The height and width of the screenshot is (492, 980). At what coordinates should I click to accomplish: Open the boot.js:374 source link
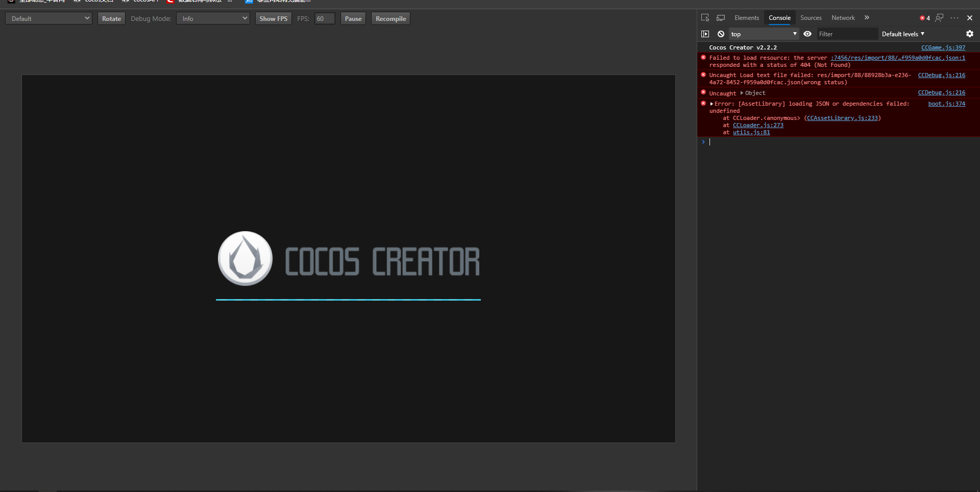[947, 104]
